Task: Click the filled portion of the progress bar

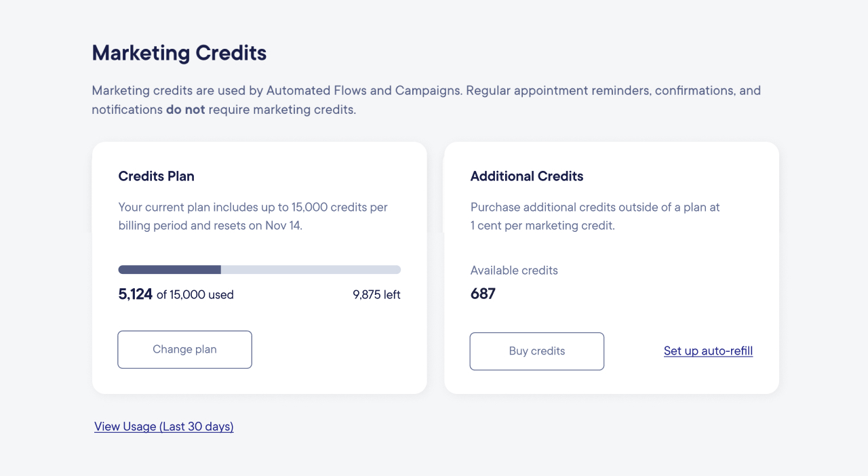Action: (x=170, y=269)
